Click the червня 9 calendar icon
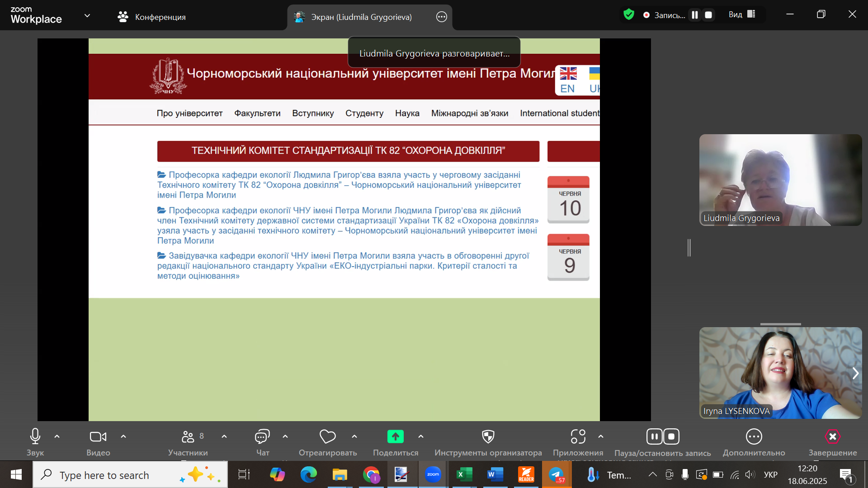 pos(568,257)
